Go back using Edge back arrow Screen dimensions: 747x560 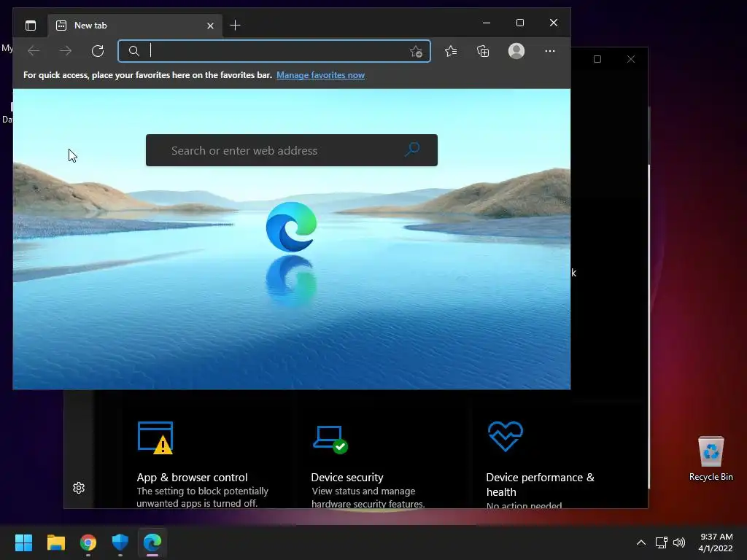[x=34, y=51]
